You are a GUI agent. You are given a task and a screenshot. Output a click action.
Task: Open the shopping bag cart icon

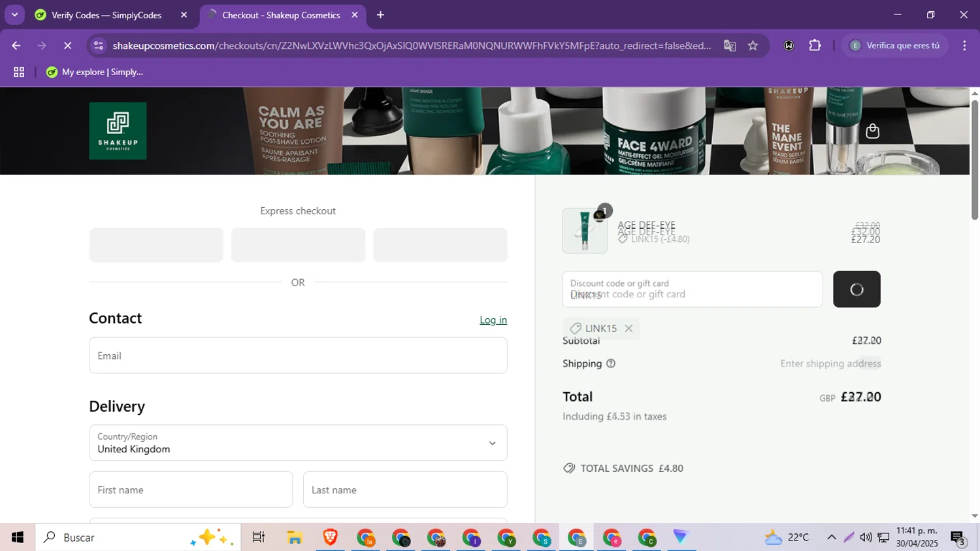(x=872, y=131)
